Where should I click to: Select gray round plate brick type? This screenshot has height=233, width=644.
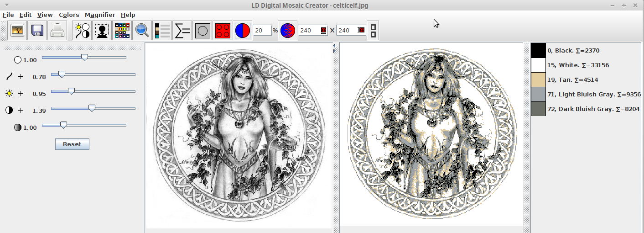point(202,31)
